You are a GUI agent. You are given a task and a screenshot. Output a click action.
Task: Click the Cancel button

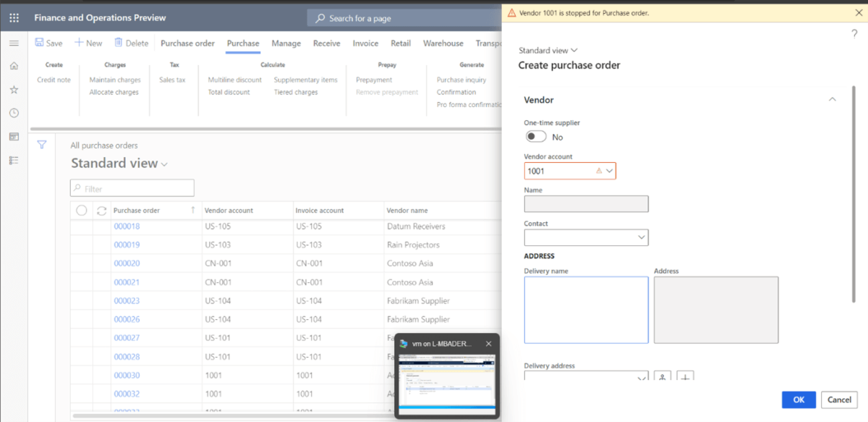tap(839, 400)
